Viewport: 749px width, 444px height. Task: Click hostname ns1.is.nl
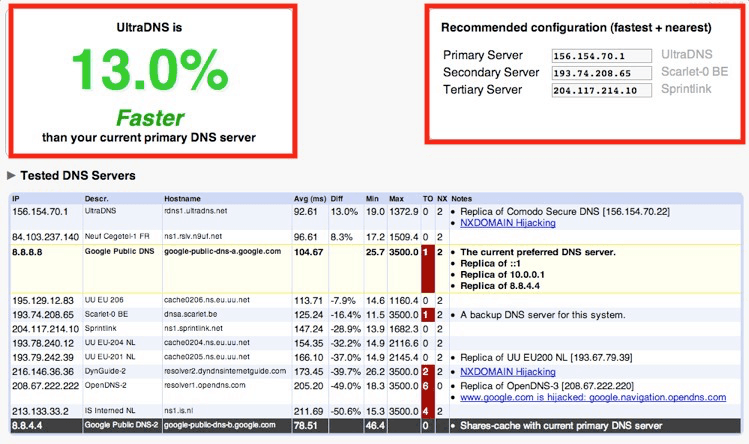point(179,411)
